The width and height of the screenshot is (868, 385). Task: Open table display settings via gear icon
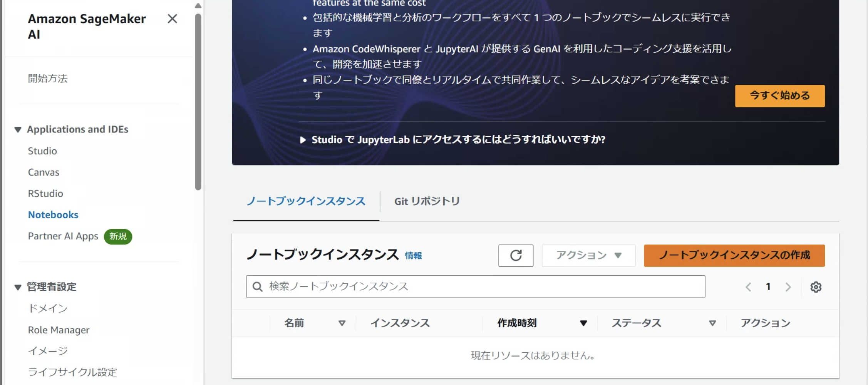click(816, 287)
